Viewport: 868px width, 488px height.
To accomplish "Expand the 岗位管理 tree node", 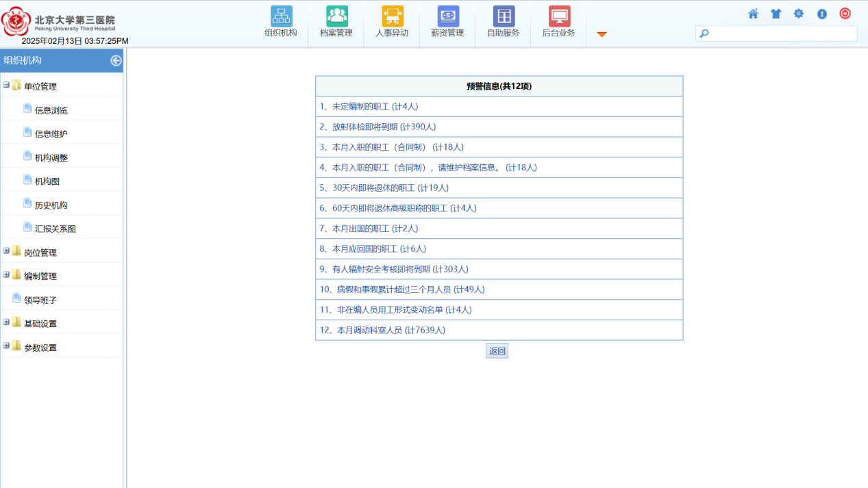I will coord(6,251).
